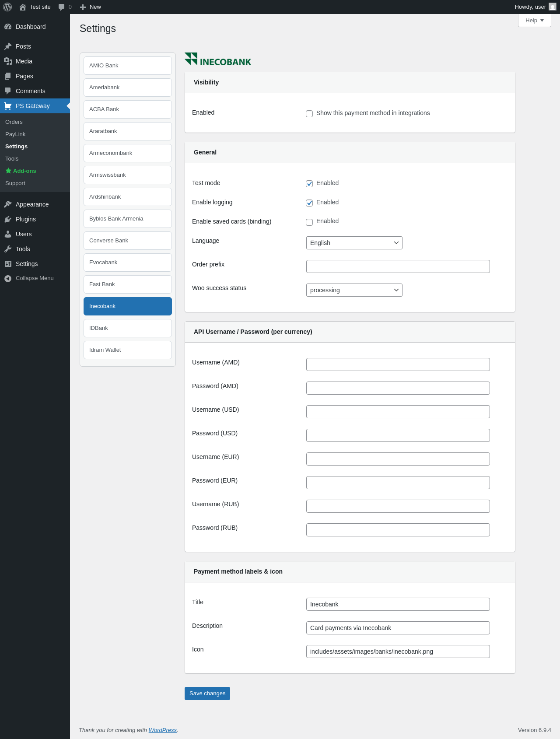560x739 pixels.
Task: Click the Inecobank logo image
Action: click(218, 60)
